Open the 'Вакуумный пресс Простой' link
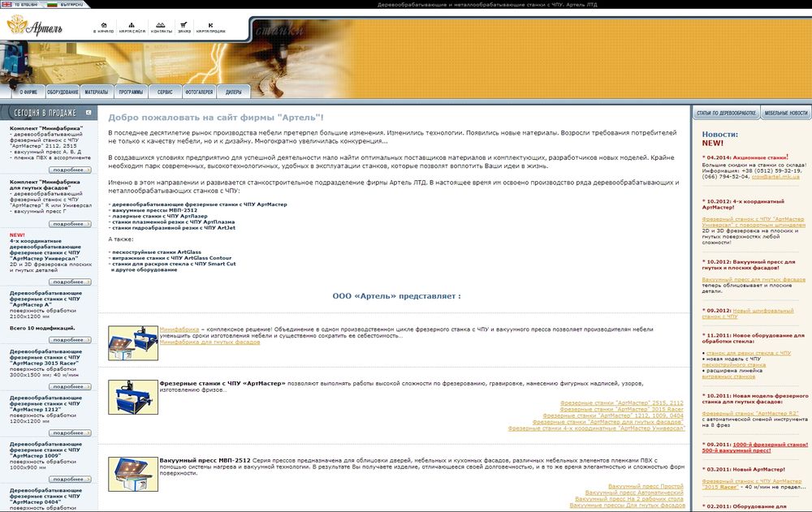This screenshot has height=512, width=812. click(646, 486)
